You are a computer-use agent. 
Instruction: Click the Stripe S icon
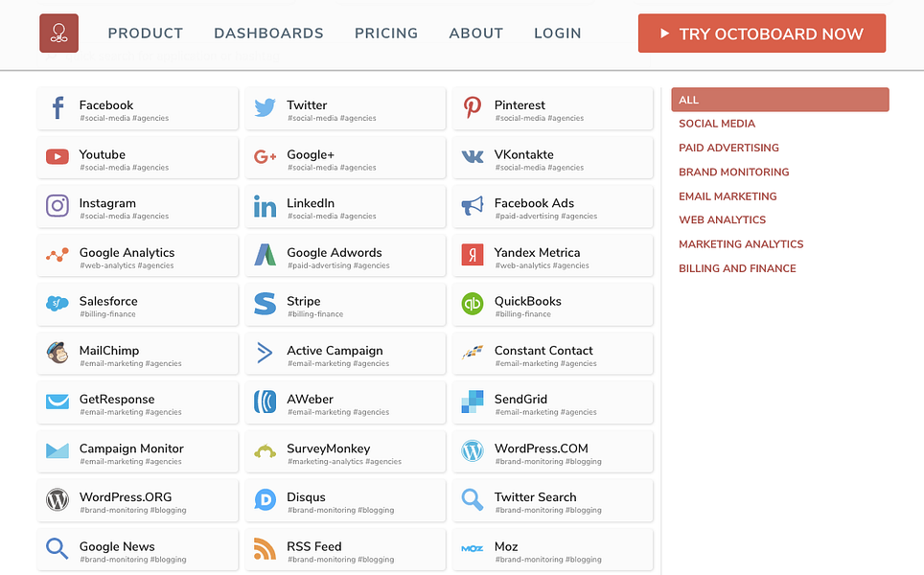tap(266, 304)
